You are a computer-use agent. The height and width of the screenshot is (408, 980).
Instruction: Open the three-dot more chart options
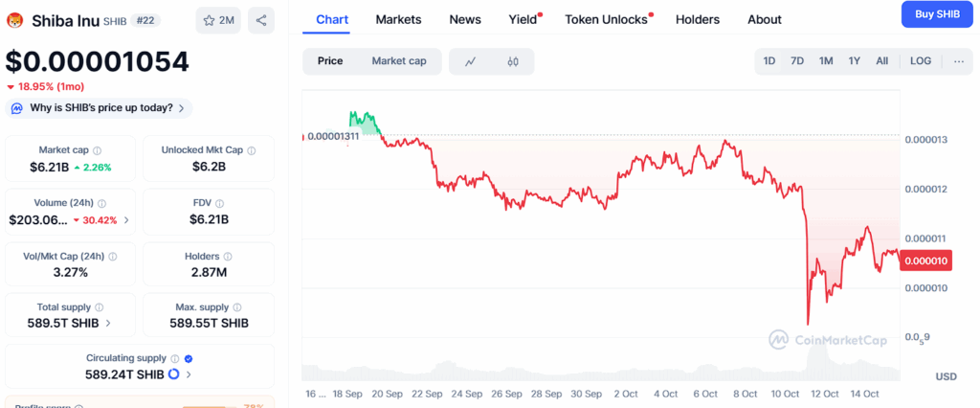tap(959, 61)
